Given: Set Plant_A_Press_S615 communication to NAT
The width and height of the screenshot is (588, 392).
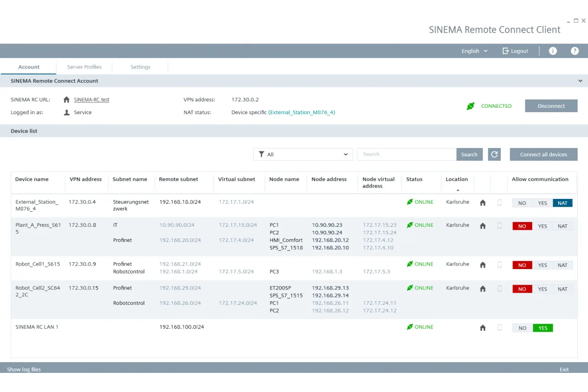Looking at the screenshot, I should [x=563, y=226].
